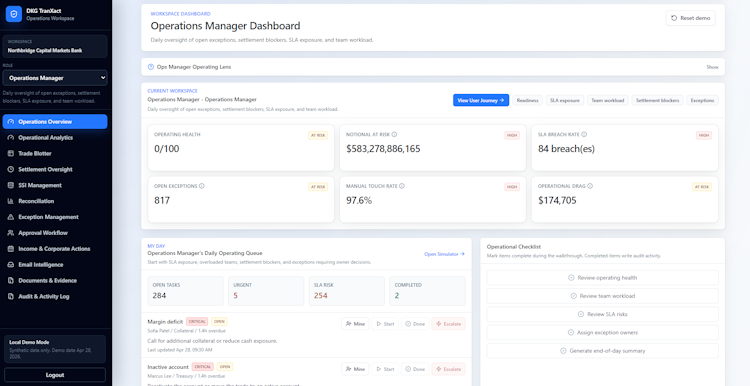This screenshot has height=386, width=750.
Task: Escalate the Margin deficit task
Action: pos(448,324)
